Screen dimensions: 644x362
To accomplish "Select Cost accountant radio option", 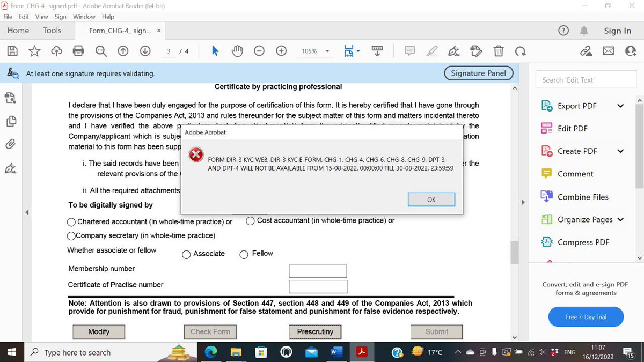I will point(250,221).
